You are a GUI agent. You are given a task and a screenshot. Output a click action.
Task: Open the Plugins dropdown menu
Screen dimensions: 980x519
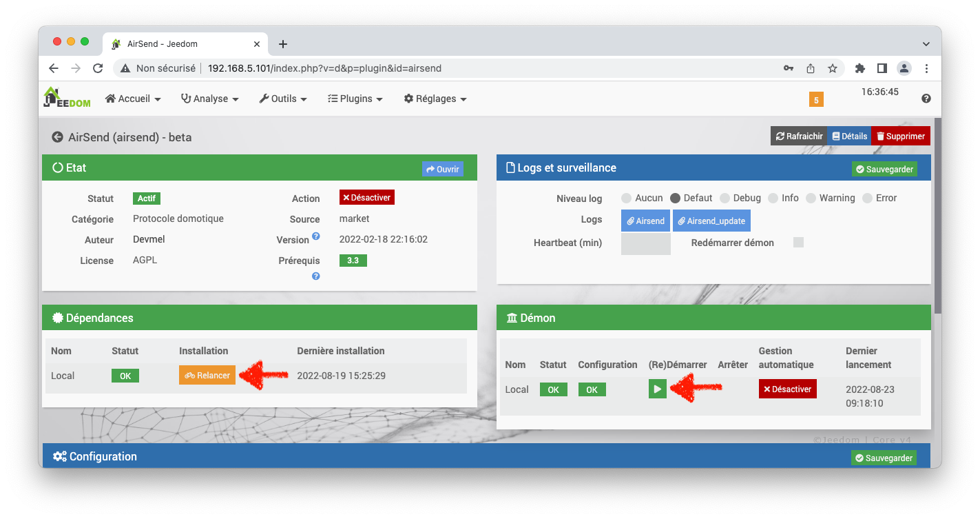click(355, 99)
